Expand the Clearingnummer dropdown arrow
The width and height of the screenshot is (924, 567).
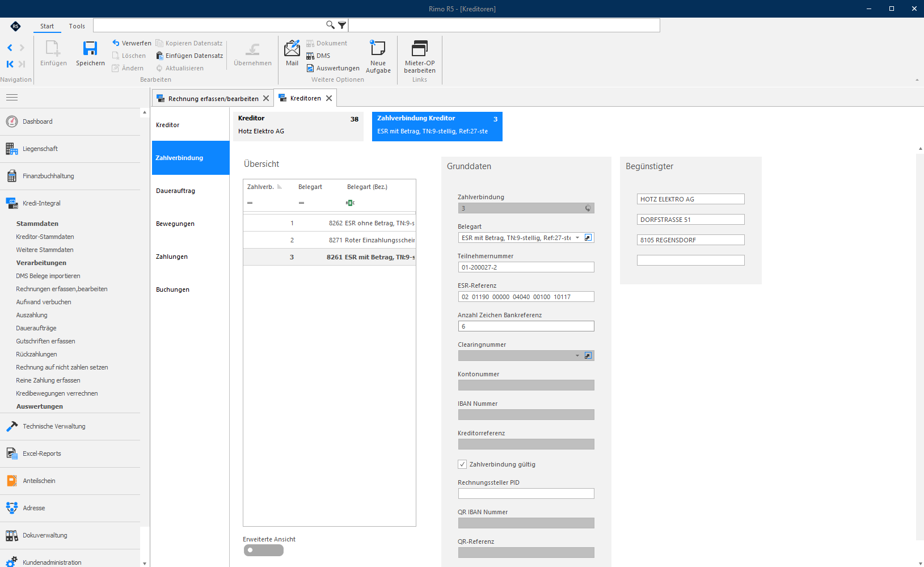(x=577, y=356)
